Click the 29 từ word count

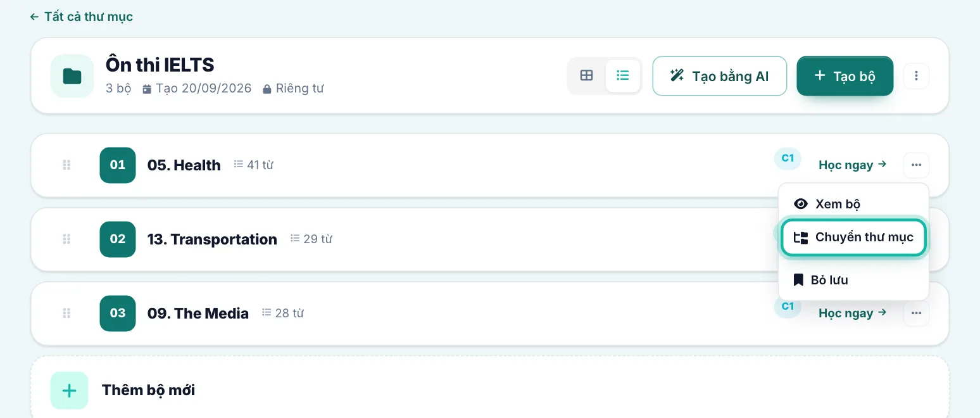point(311,239)
